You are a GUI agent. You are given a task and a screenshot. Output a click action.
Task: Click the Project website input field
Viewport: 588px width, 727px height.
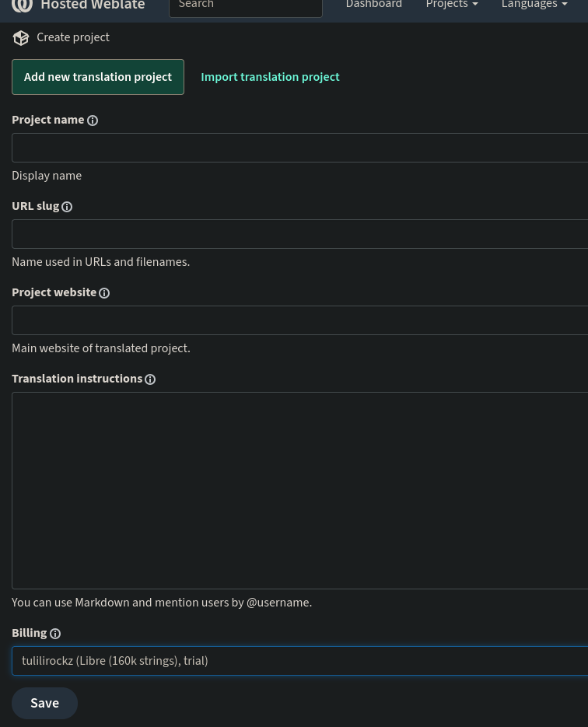click(299, 320)
